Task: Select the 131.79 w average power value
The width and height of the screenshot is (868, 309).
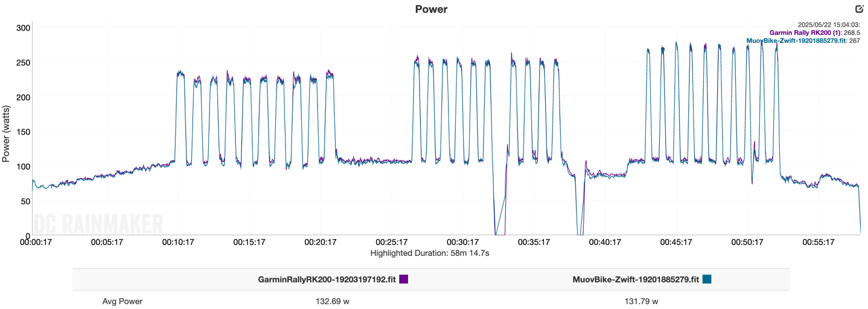Action: (x=641, y=301)
